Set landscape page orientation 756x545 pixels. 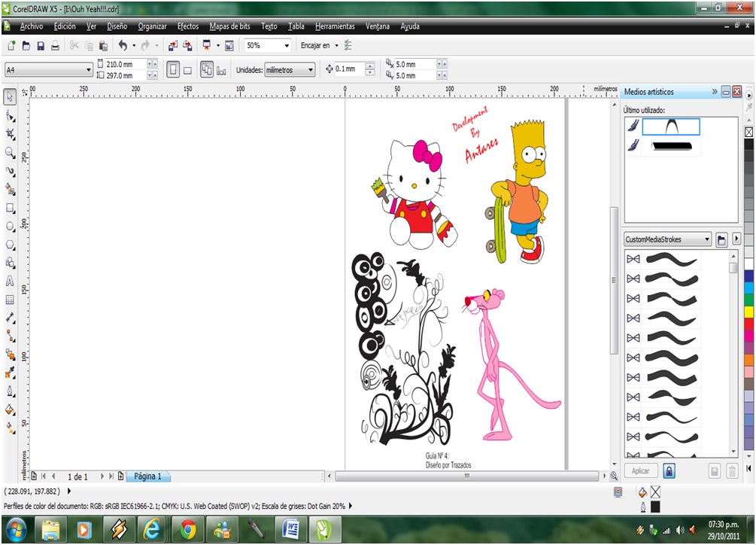187,71
